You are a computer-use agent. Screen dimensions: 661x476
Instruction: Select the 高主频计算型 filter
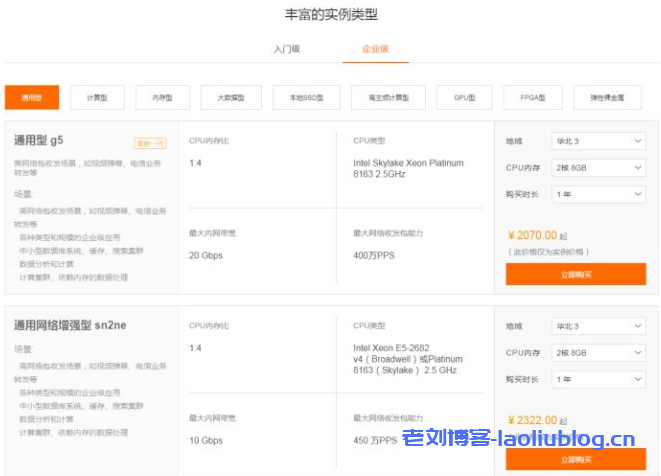pyautogui.click(x=388, y=98)
